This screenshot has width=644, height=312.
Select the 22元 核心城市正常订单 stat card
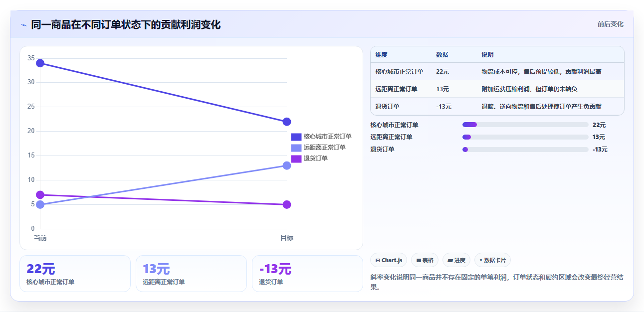coord(75,274)
